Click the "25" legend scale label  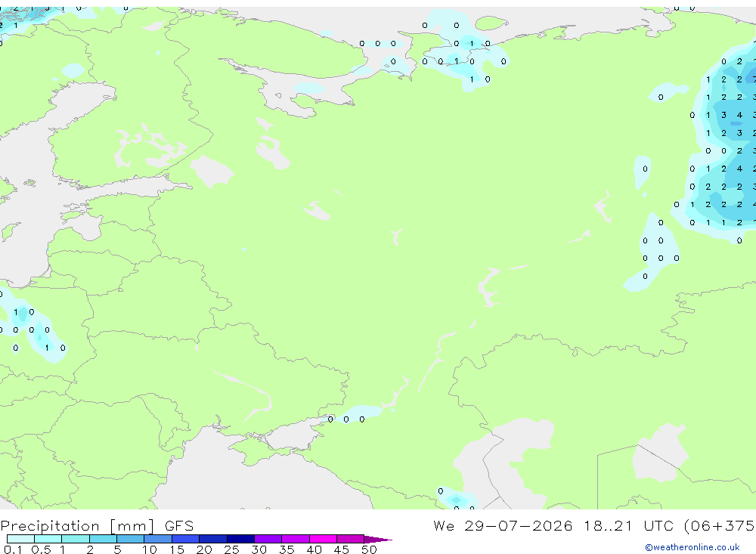[x=231, y=549]
